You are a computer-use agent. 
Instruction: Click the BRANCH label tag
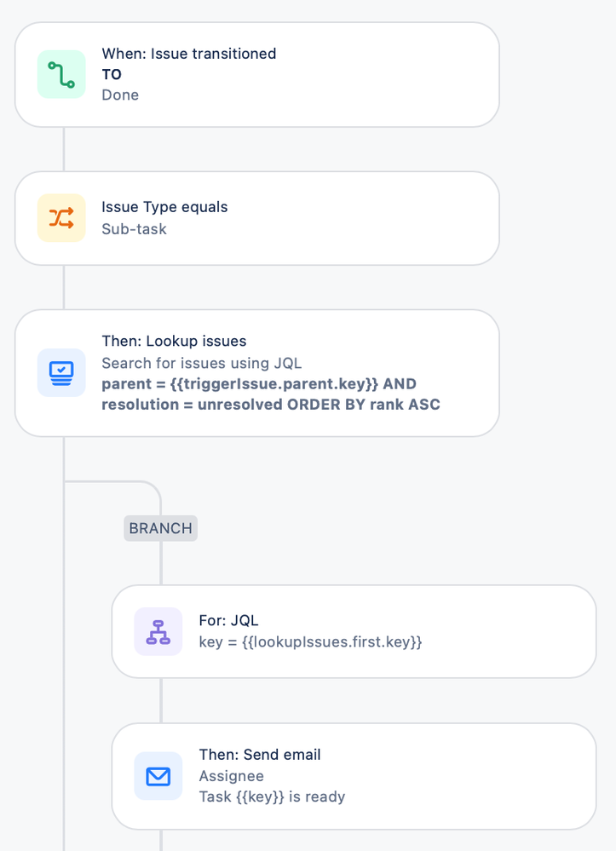161,528
